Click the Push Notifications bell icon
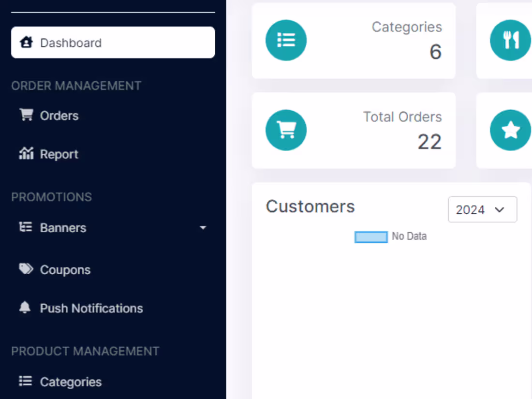The width and height of the screenshot is (532, 399). (25, 308)
